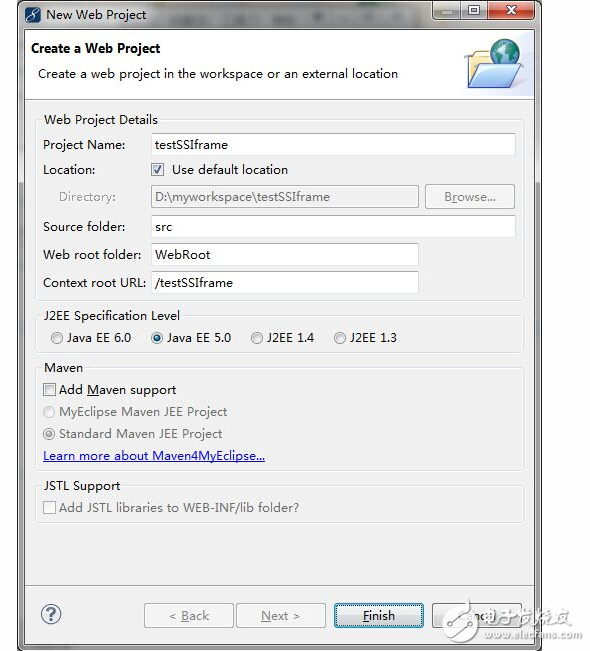This screenshot has height=651, width=590.
Task: Click the Project Name text field
Action: pyautogui.click(x=333, y=145)
